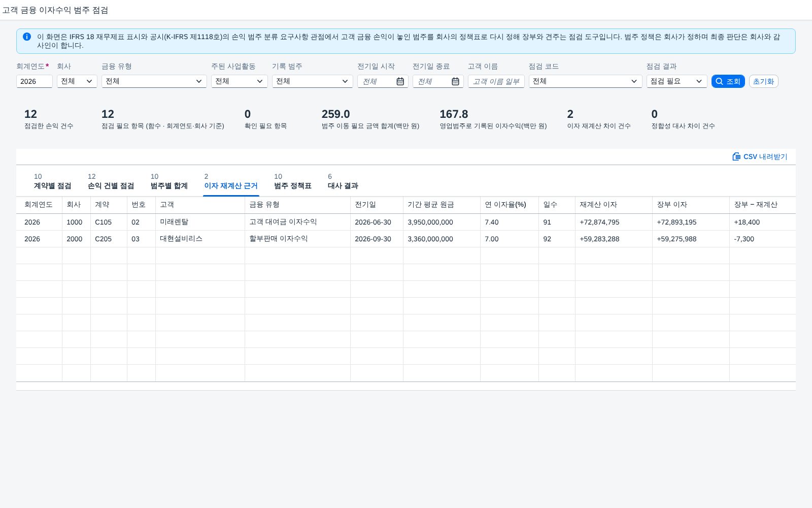Switch to the 계약별 점검 tab
This screenshot has width=812, height=508.
52,181
